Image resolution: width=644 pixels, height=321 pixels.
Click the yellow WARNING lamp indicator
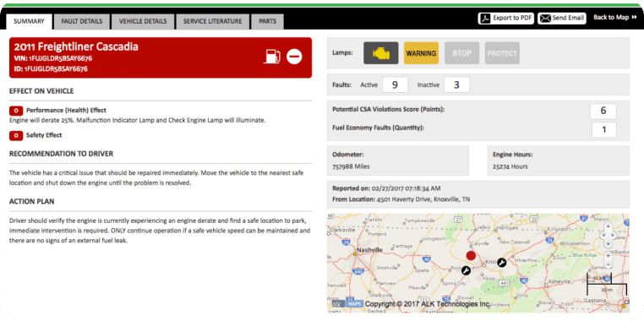coord(421,53)
